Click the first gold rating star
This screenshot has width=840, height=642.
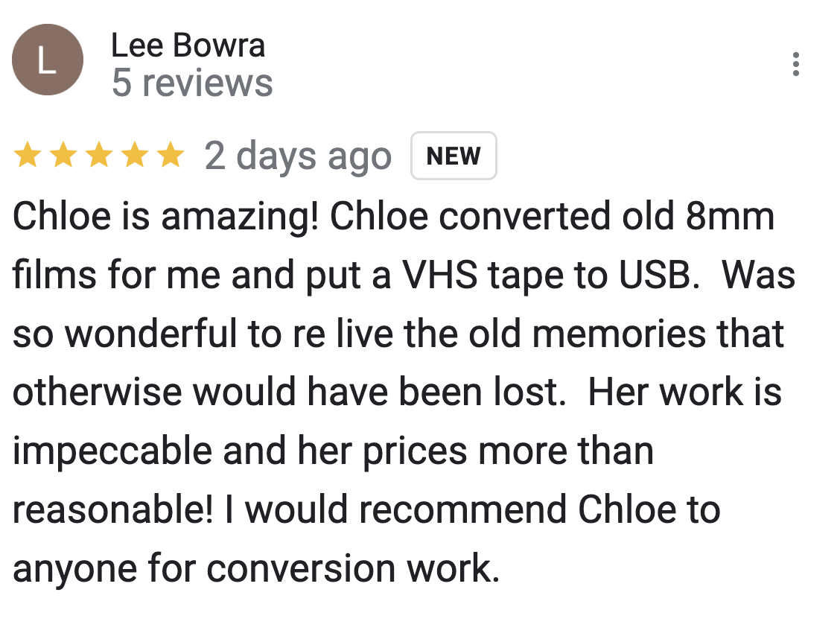pyautogui.click(x=28, y=155)
